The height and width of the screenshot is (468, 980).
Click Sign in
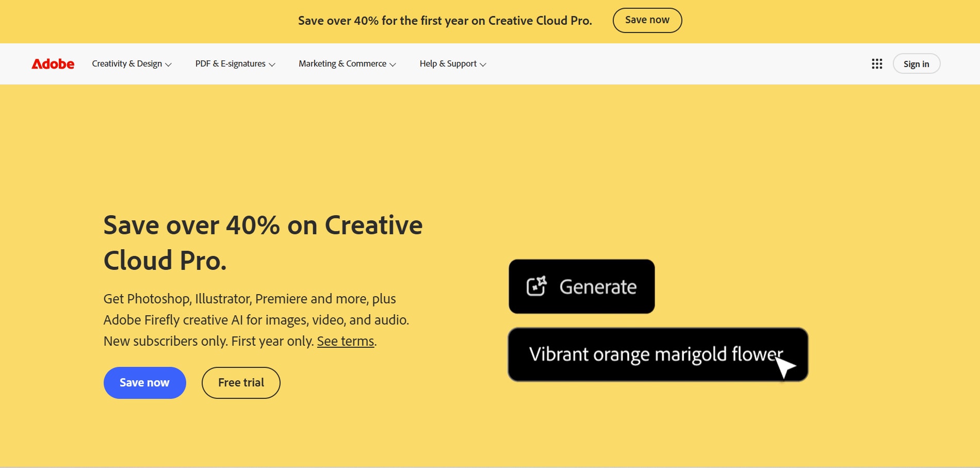tap(916, 63)
